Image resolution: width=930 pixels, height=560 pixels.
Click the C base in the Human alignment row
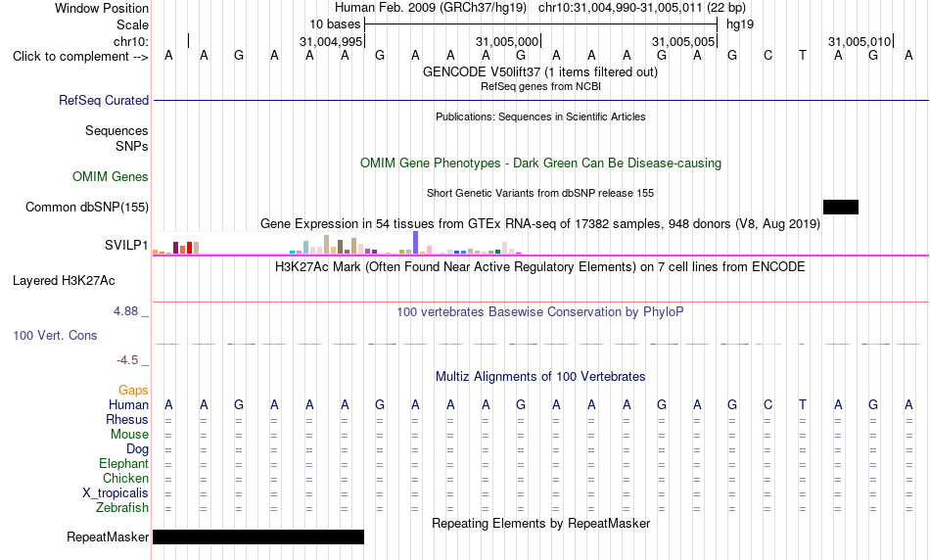tap(768, 404)
